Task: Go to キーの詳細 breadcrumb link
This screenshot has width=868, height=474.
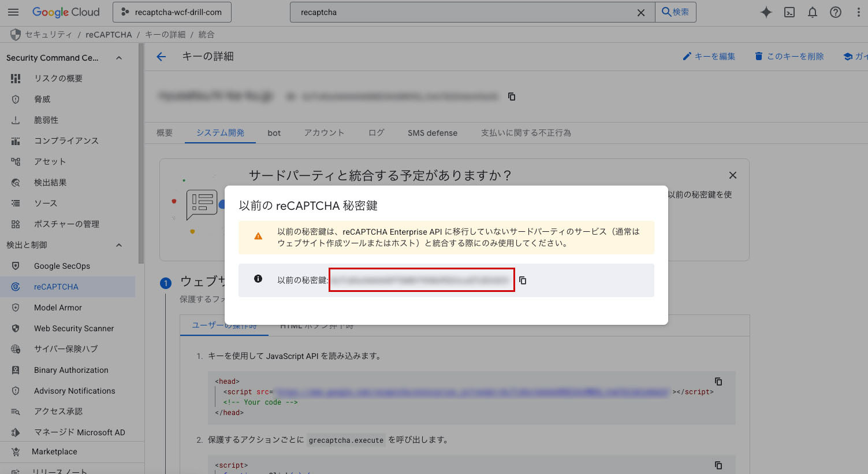Action: [x=165, y=35]
